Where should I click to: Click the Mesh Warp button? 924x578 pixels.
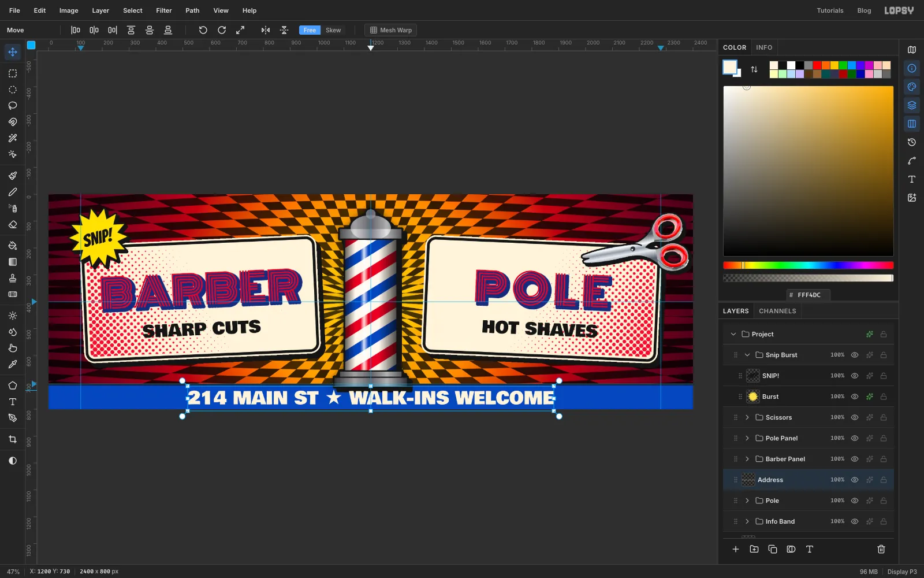[391, 30]
